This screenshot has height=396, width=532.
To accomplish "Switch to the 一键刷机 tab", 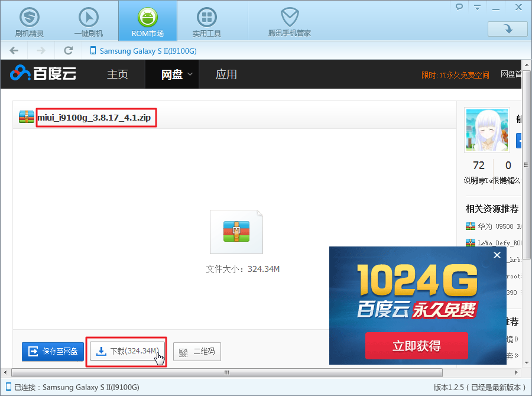I will point(89,21).
